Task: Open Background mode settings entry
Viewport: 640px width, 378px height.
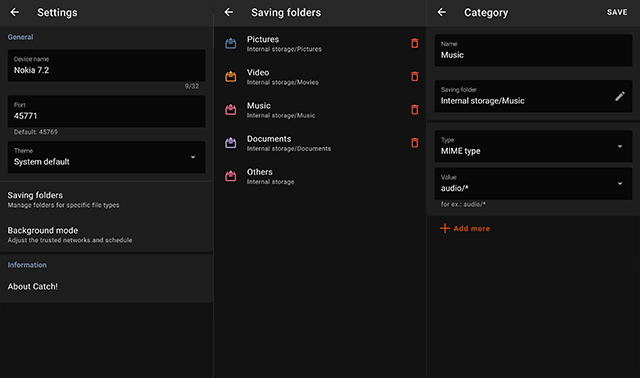Action: (106, 235)
